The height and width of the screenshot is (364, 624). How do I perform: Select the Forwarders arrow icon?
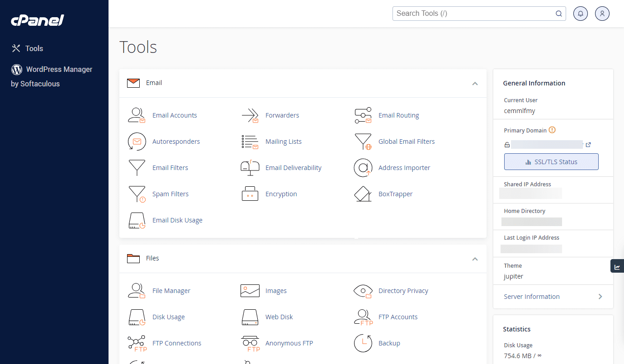tap(250, 115)
